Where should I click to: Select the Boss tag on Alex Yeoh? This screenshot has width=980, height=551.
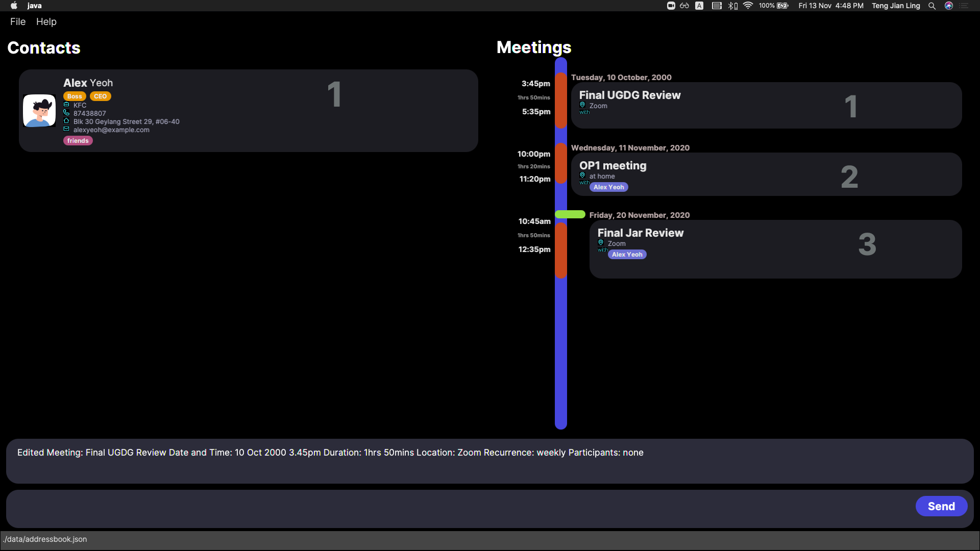(x=75, y=96)
